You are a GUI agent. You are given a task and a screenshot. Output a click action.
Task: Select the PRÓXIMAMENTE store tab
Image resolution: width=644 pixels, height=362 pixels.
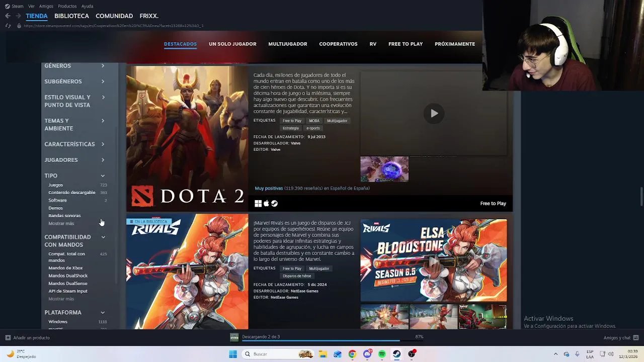455,44
